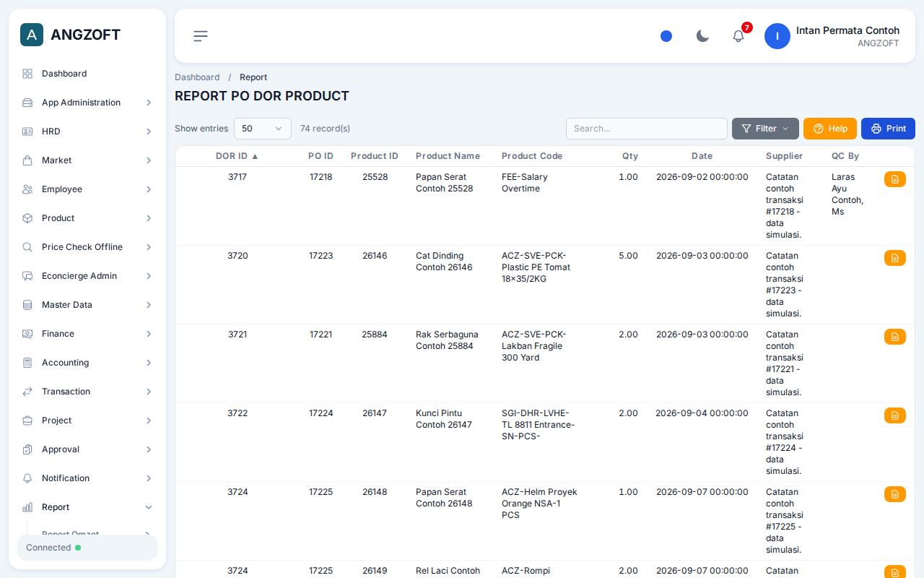This screenshot has width=924, height=578.
Task: Toggle dark mode moon icon
Action: [702, 36]
